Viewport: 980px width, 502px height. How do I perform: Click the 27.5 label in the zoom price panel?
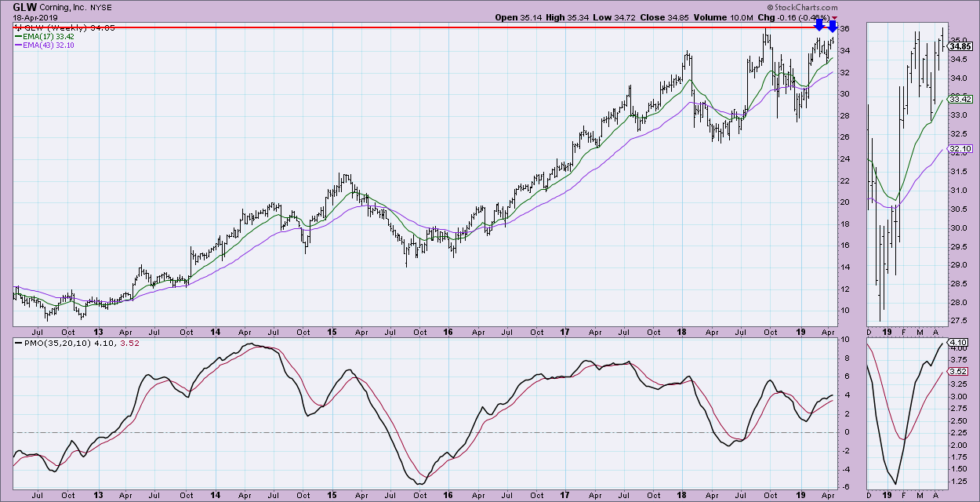(x=958, y=322)
